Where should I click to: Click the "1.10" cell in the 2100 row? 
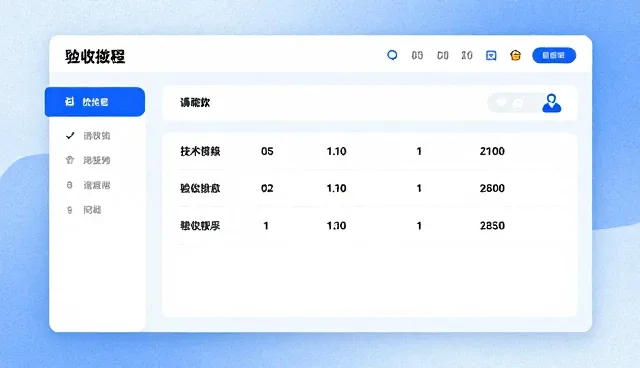[336, 151]
